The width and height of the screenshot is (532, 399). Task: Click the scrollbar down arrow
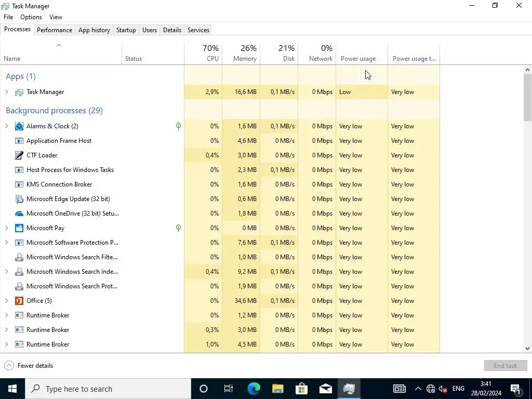[527, 349]
